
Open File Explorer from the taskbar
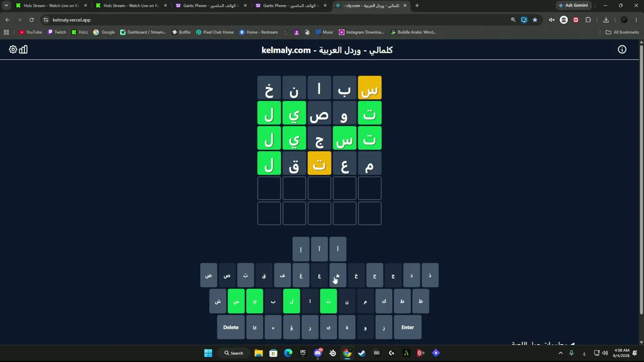[258, 353]
